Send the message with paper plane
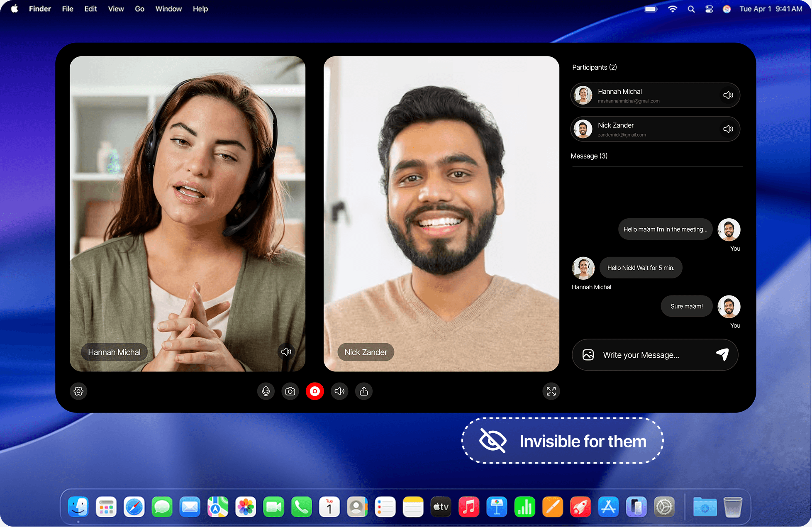The image size is (812, 527). click(722, 354)
